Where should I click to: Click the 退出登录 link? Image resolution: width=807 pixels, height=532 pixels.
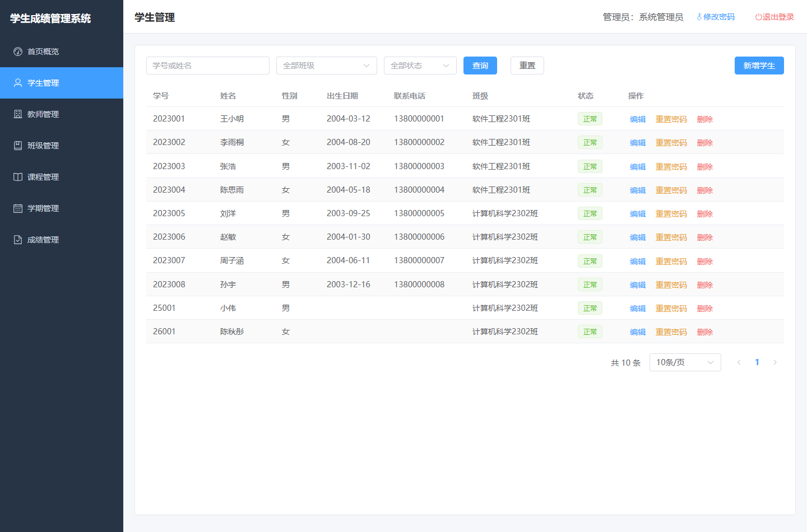click(774, 17)
